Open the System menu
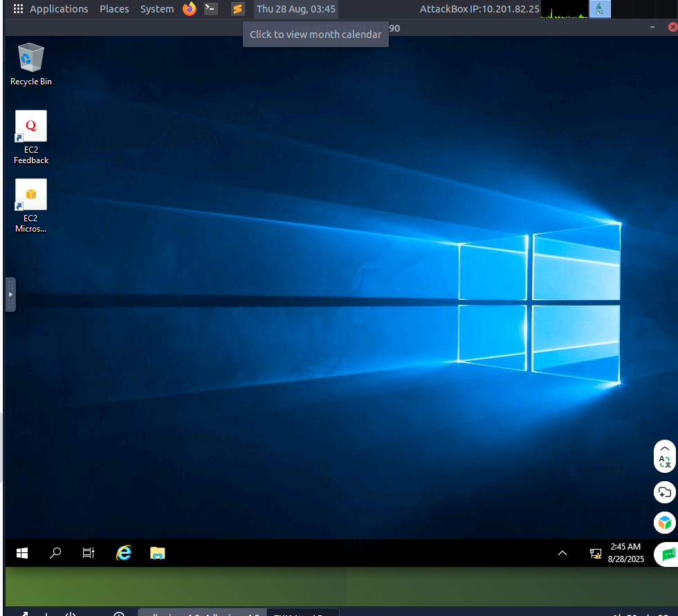 (157, 8)
